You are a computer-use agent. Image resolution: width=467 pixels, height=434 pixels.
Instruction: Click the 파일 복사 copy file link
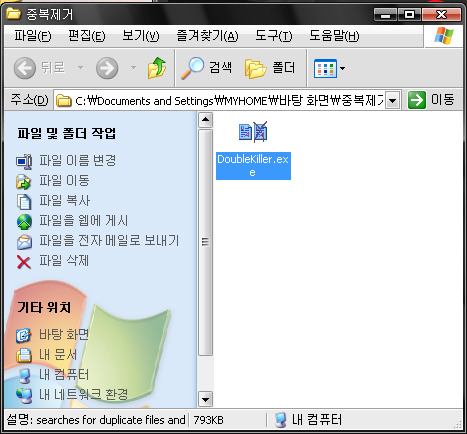[x=65, y=201]
